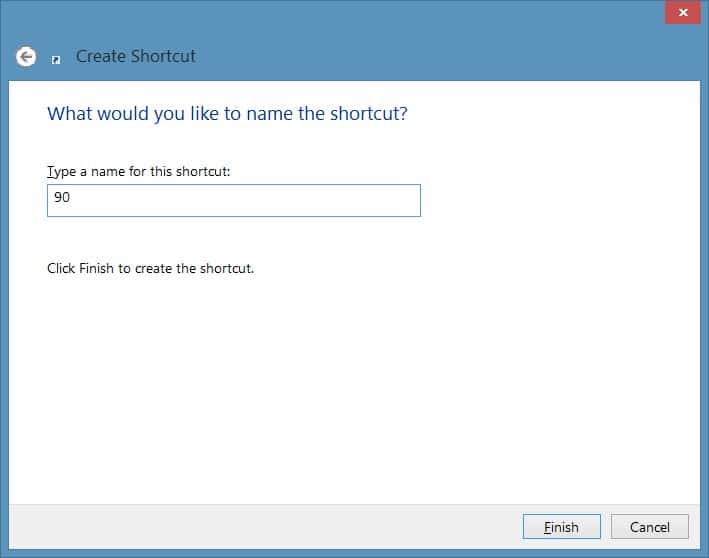Click on the '90' text in the name field
The image size is (709, 558).
pos(62,197)
